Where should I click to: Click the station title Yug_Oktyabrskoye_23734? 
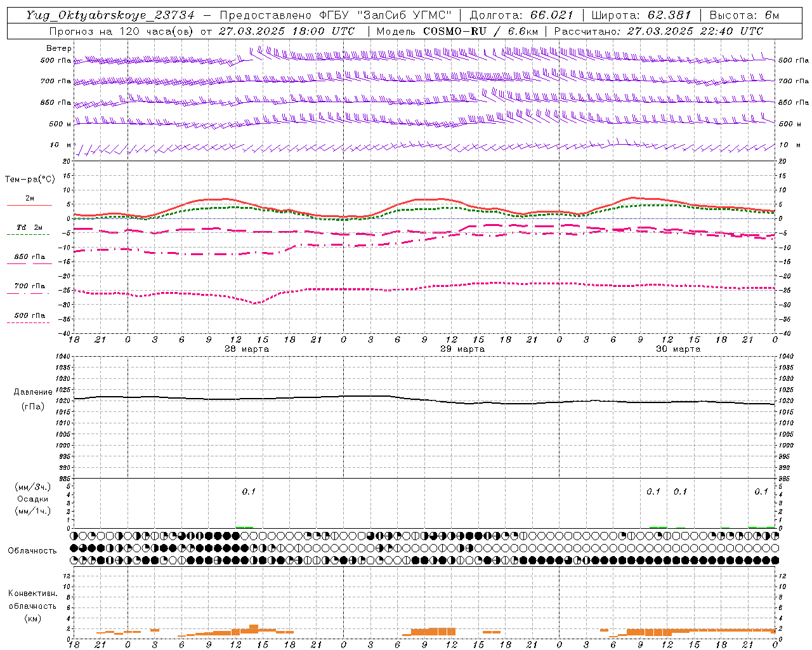point(110,15)
